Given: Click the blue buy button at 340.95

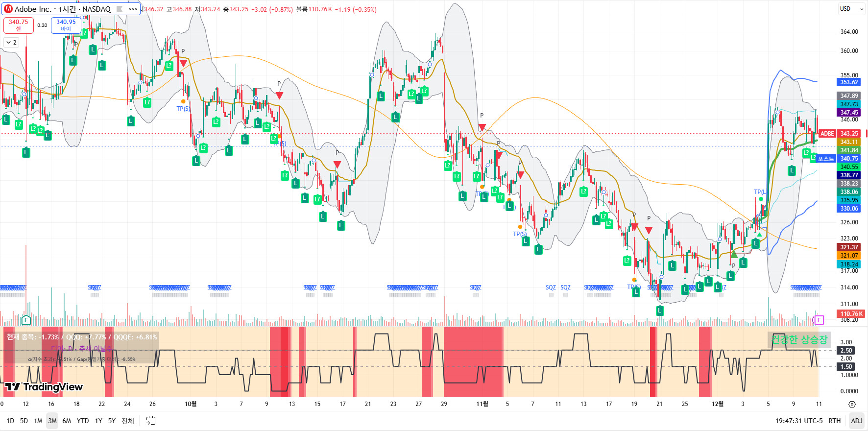Looking at the screenshot, I should point(66,25).
